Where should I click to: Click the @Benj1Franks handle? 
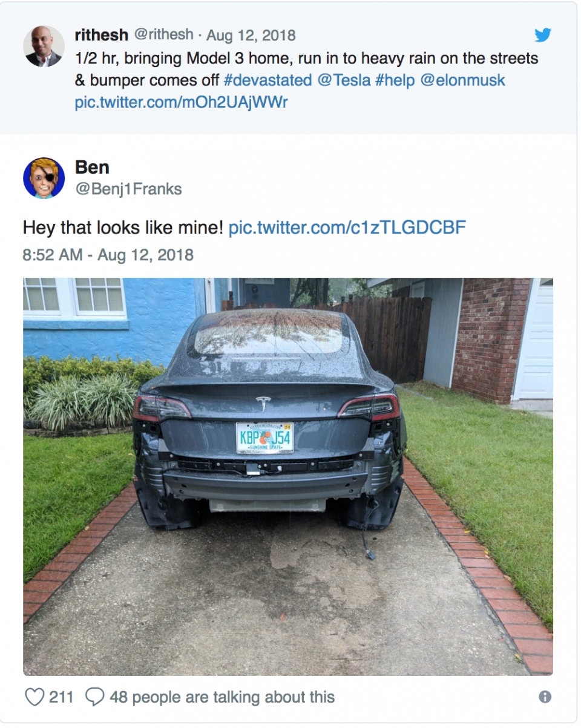click(128, 189)
